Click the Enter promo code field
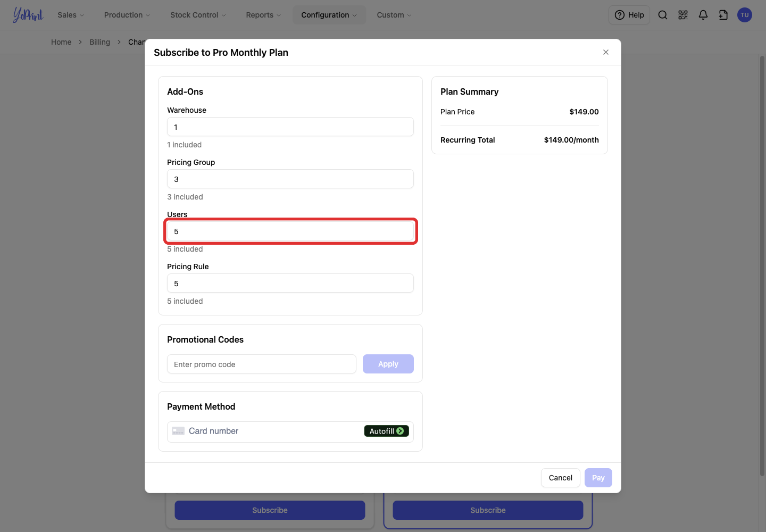The height and width of the screenshot is (532, 766). [x=262, y=364]
